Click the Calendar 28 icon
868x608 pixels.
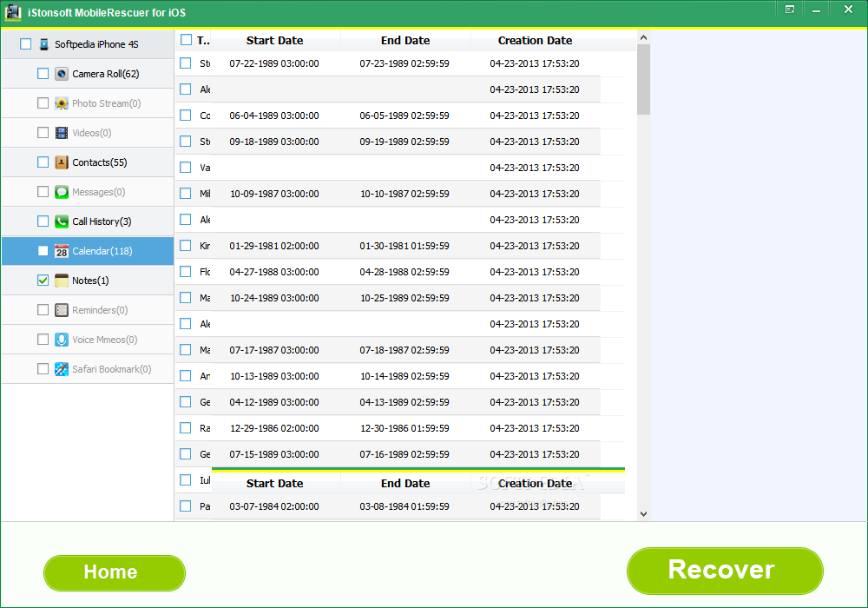click(x=62, y=251)
